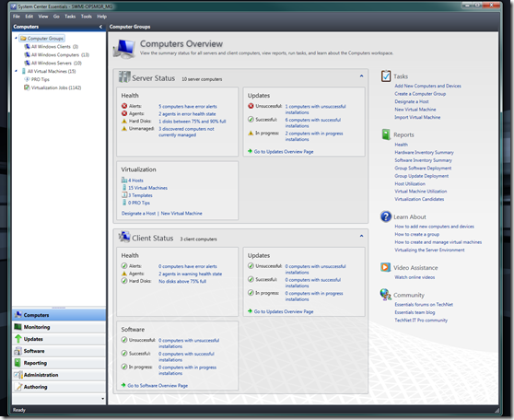Click the navigation pane splitter grip
The height and width of the screenshot is (420, 514).
click(x=59, y=308)
